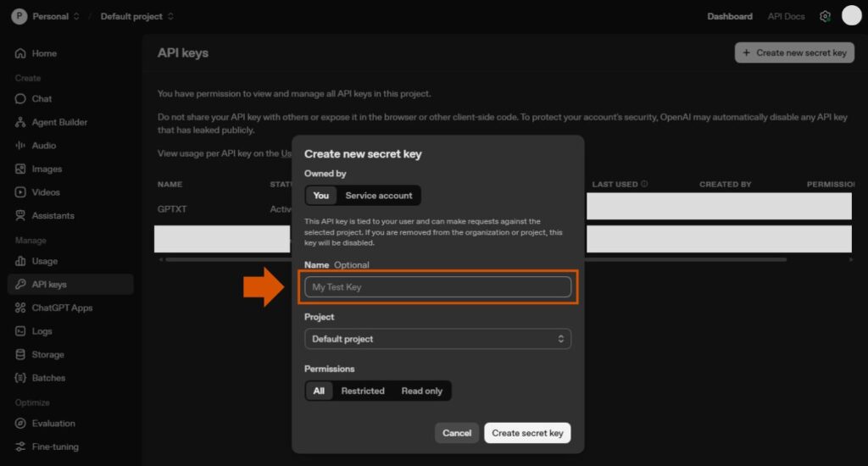Image resolution: width=868 pixels, height=466 pixels.
Task: Click the Name input field
Action: (437, 287)
